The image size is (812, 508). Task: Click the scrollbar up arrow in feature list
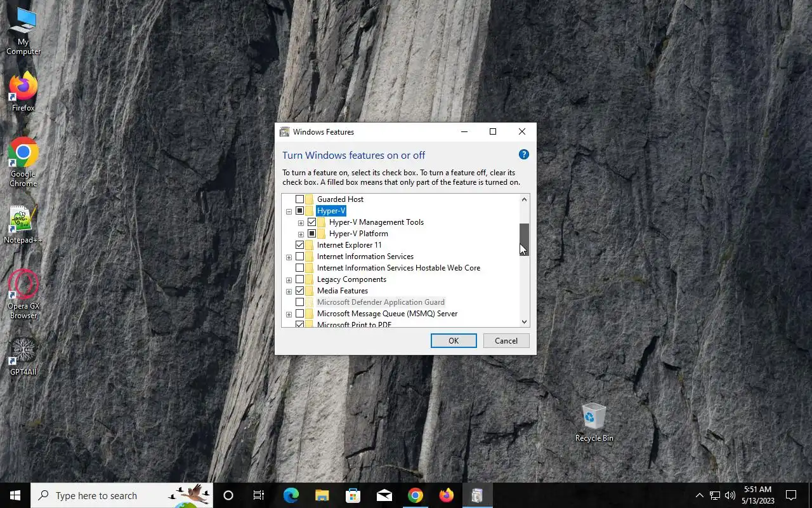pos(525,199)
